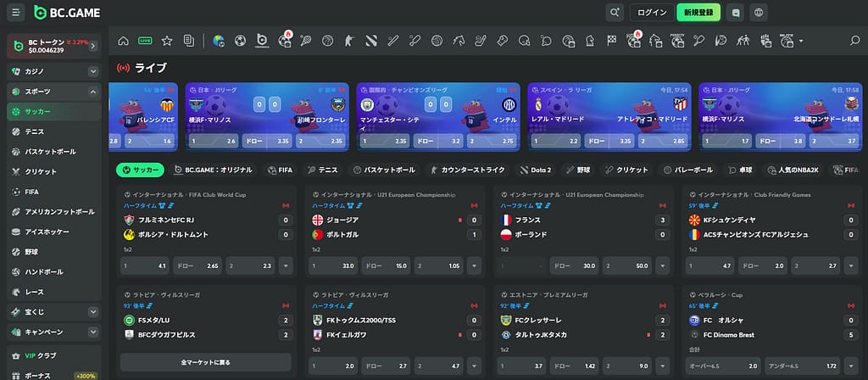Image resolution: width=868 pixels, height=380 pixels.
Task: Select the tennis racket icon in the toolbar
Action: [305, 41]
